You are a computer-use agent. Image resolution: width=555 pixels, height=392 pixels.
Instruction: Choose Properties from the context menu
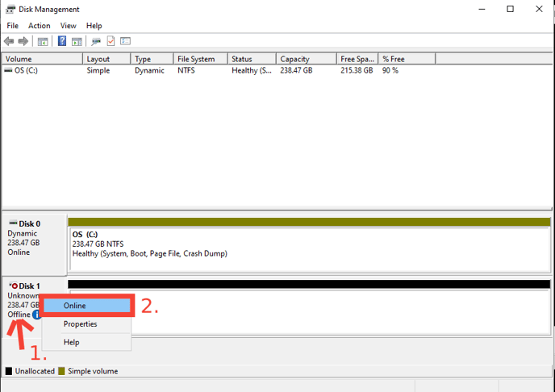[87, 324]
